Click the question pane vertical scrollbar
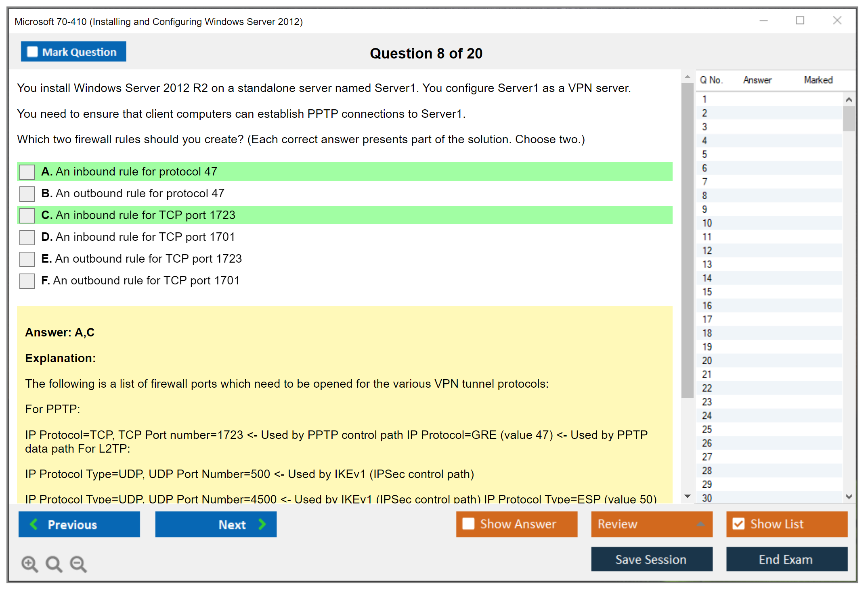 687,242
